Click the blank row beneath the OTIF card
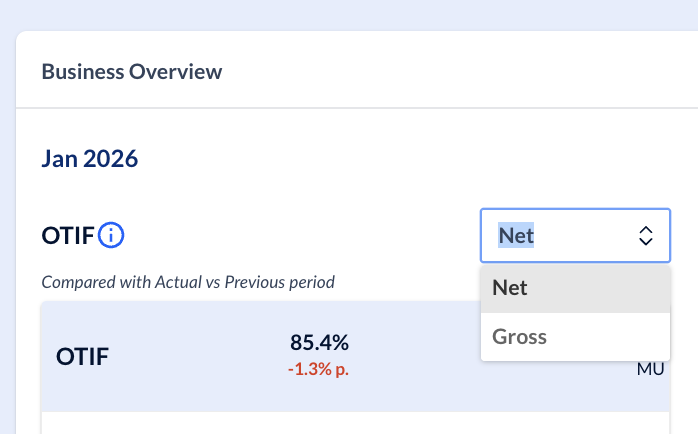Viewport: 698px width, 434px height. (300, 424)
